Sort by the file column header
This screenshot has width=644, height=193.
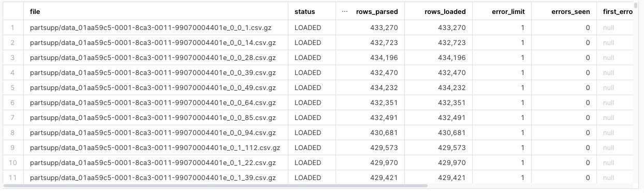(x=35, y=11)
